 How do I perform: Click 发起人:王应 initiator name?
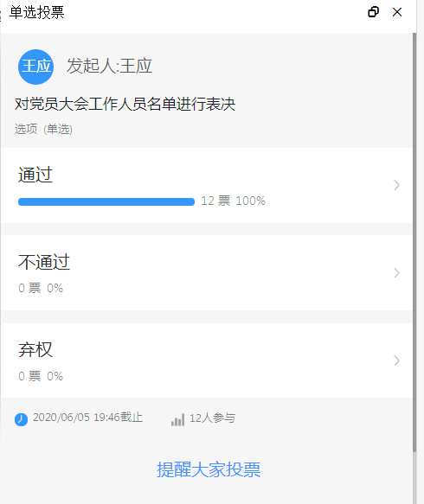click(109, 66)
